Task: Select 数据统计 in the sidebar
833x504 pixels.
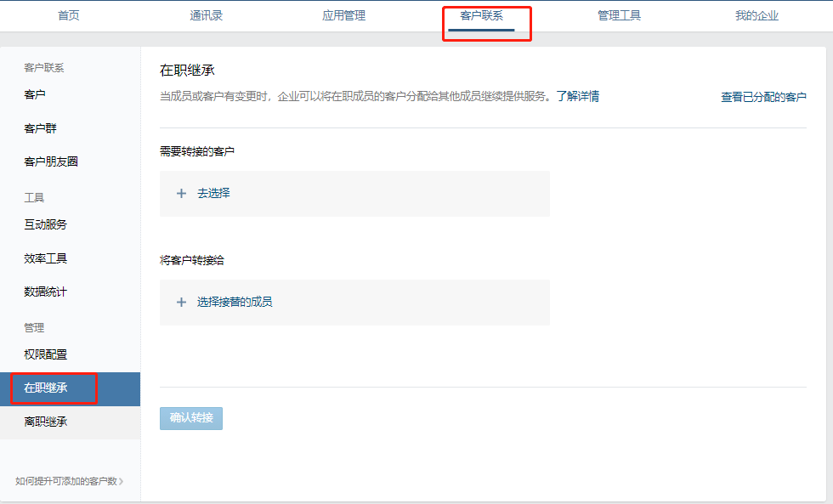Action: (x=46, y=292)
